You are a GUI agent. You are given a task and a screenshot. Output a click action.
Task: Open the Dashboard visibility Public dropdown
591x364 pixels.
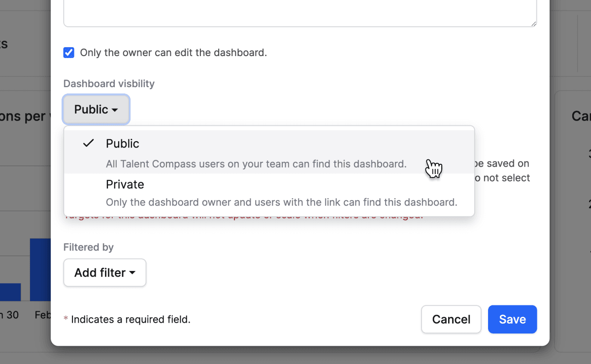pyautogui.click(x=96, y=109)
